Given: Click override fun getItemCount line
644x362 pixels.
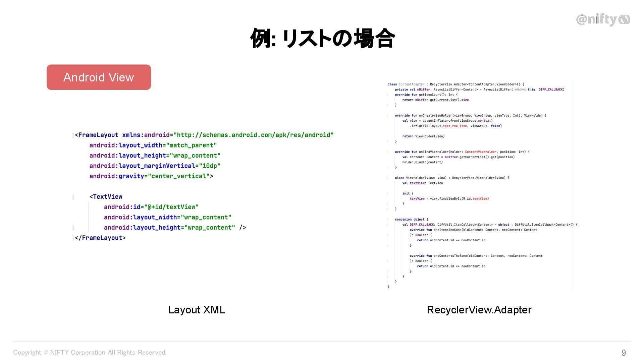Looking at the screenshot, I should pyautogui.click(x=426, y=95).
